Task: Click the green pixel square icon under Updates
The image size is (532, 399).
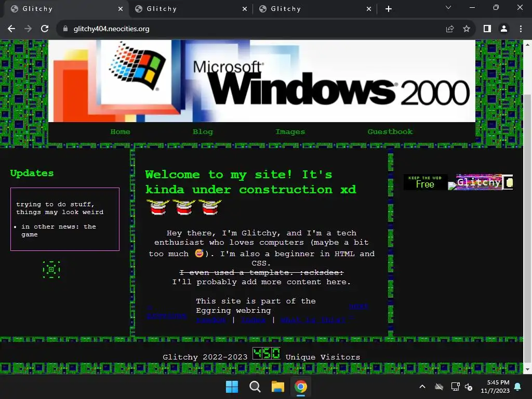Action: click(x=51, y=270)
